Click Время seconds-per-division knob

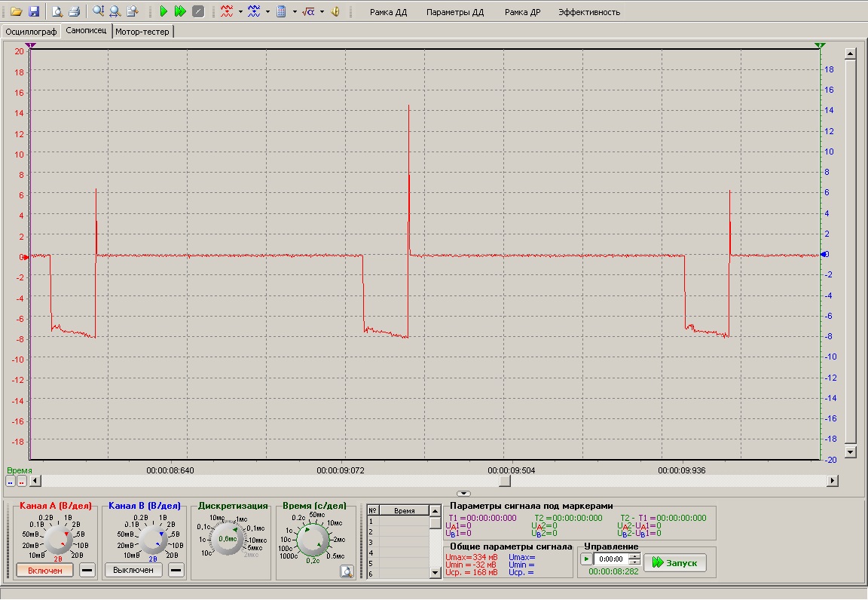313,540
